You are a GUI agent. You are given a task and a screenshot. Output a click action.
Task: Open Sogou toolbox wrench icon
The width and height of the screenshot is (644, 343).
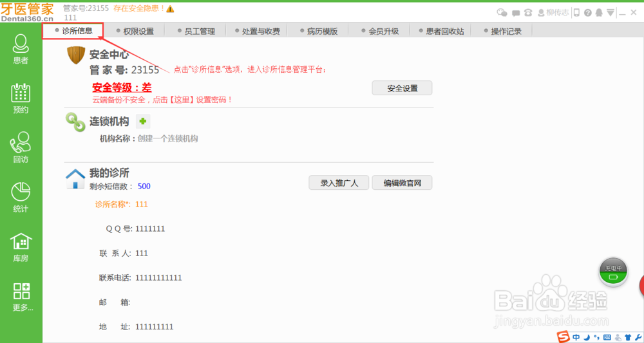click(x=638, y=337)
